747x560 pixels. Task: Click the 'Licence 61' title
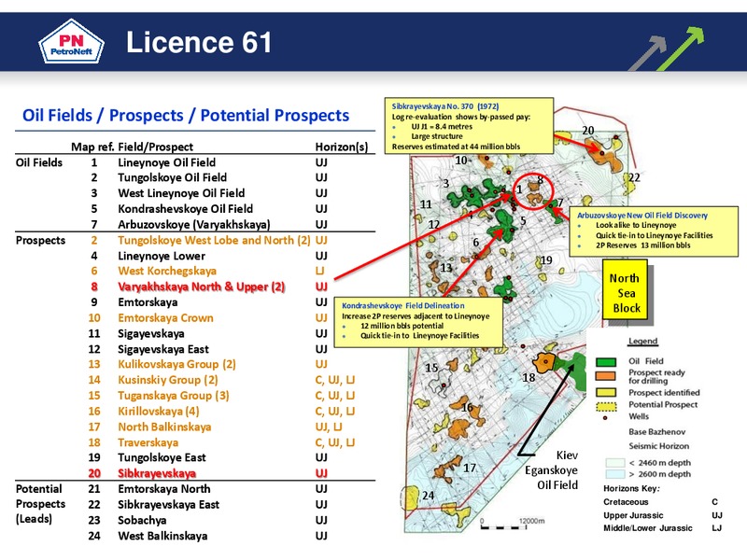pyautogui.click(x=199, y=42)
